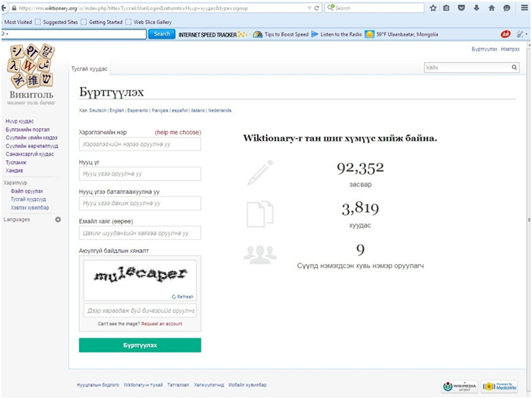This screenshot has height=399, width=532.
Task: Open Сүүлийн үеийн мэдээ link
Action: (31, 138)
